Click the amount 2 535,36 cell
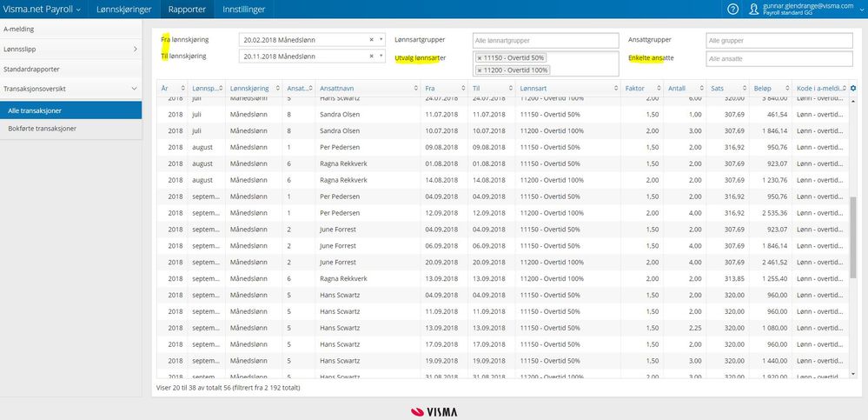This screenshot has width=868, height=420. pyautogui.click(x=772, y=213)
